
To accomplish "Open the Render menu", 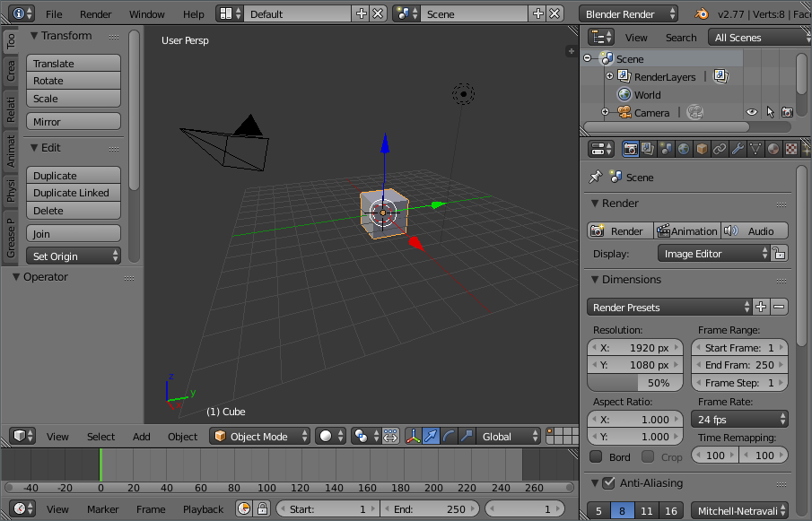I will (x=95, y=14).
